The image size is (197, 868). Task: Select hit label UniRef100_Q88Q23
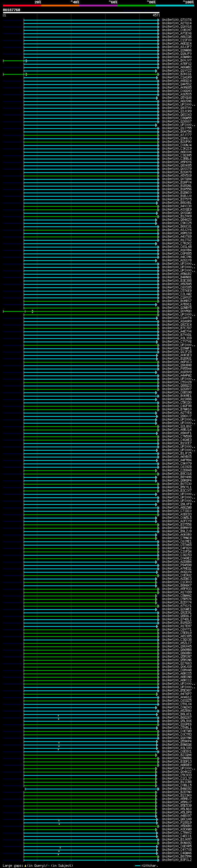(177, 386)
